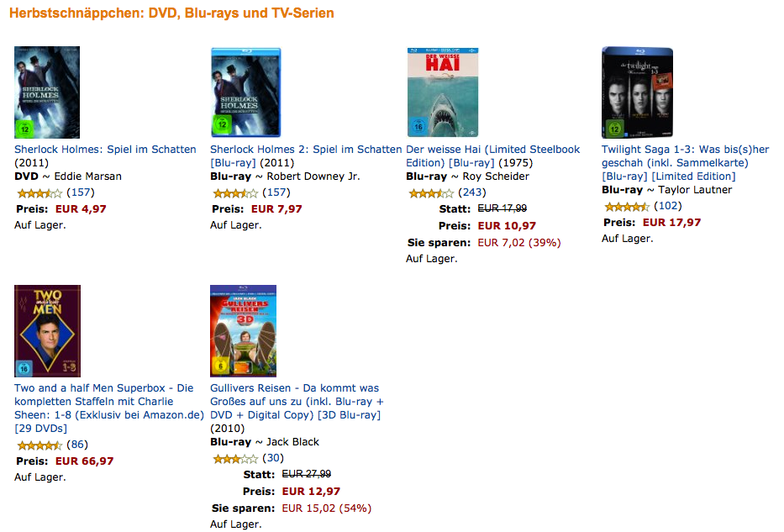
Task: Open the 'Twilight Saga 1-3' title link
Action: (x=685, y=150)
